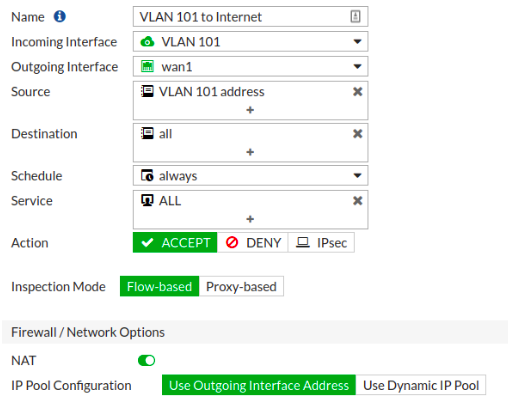Select Proxy-based inspection mode

coord(241,286)
